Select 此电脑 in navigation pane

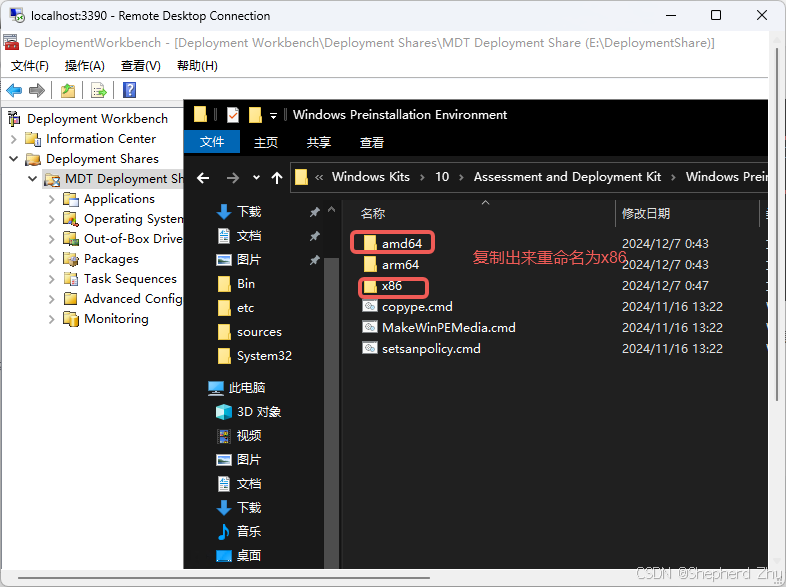pos(247,388)
